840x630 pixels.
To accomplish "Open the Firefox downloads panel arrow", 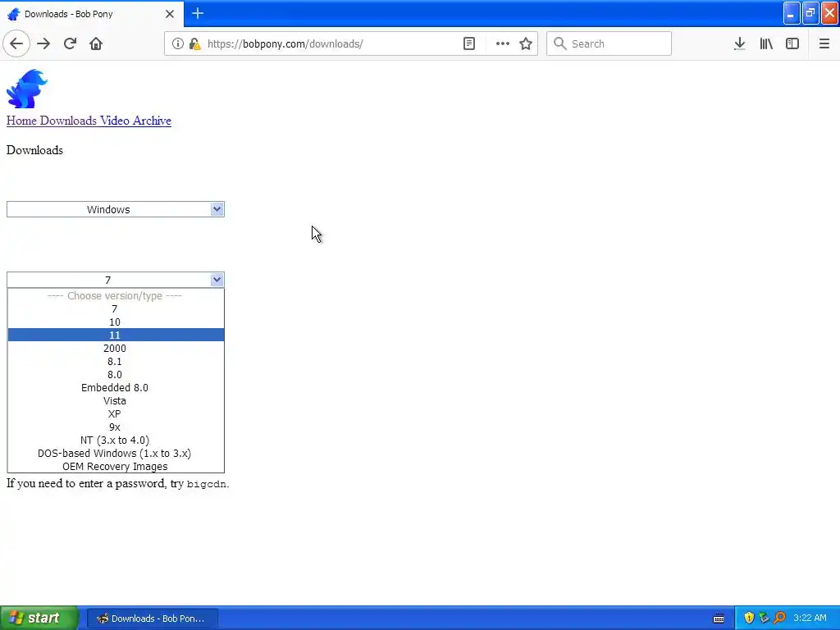I will tap(739, 44).
